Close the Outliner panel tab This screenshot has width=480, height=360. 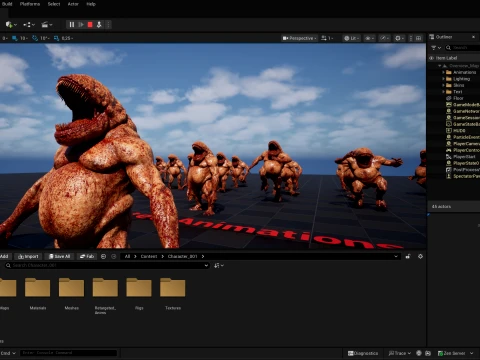pyautogui.click(x=473, y=37)
